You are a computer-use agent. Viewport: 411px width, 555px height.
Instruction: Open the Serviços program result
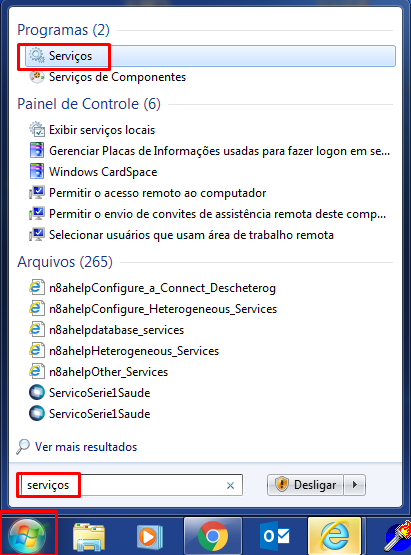(x=210, y=56)
